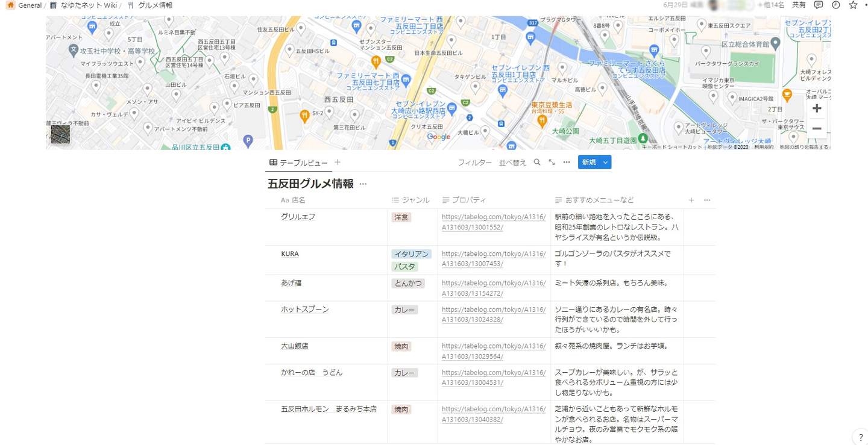The image size is (868, 445).
Task: Open the ホットスプーン row
Action: (305, 310)
